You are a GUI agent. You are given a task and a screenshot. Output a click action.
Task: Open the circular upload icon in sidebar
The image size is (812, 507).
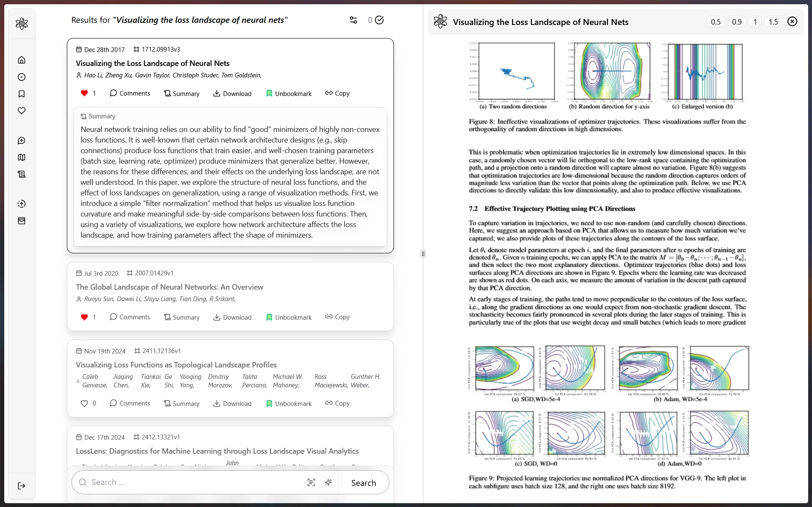22,204
